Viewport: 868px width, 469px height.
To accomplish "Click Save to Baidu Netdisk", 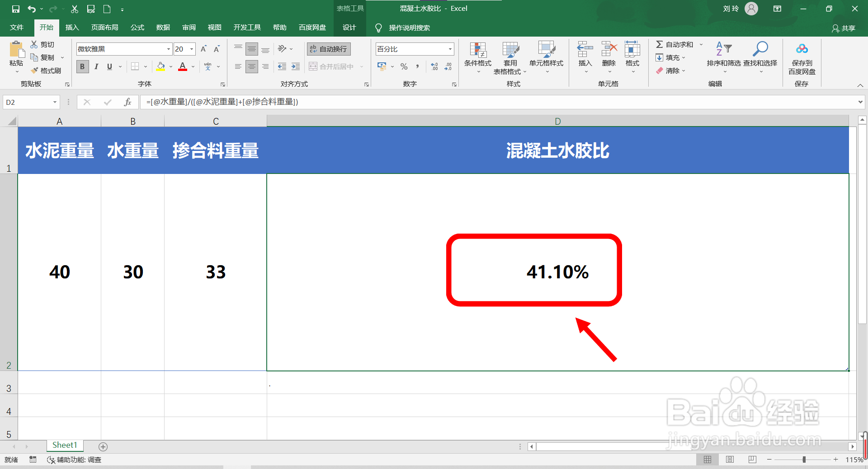I will [x=801, y=58].
